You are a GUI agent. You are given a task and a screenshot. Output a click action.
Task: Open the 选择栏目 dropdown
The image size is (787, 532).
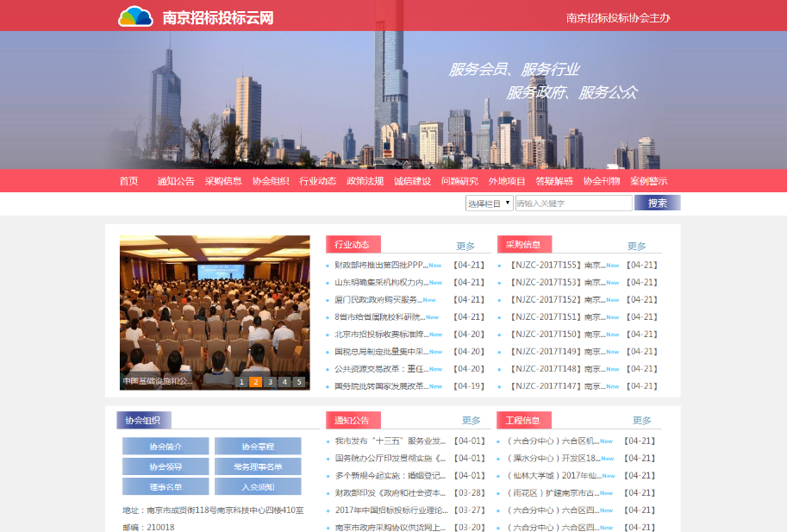pyautogui.click(x=489, y=203)
